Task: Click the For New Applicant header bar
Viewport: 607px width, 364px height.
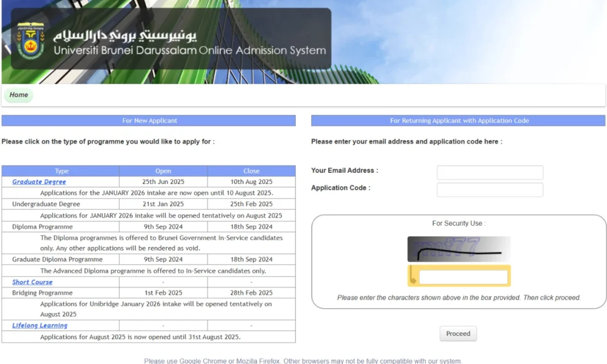Action: pyautogui.click(x=149, y=121)
